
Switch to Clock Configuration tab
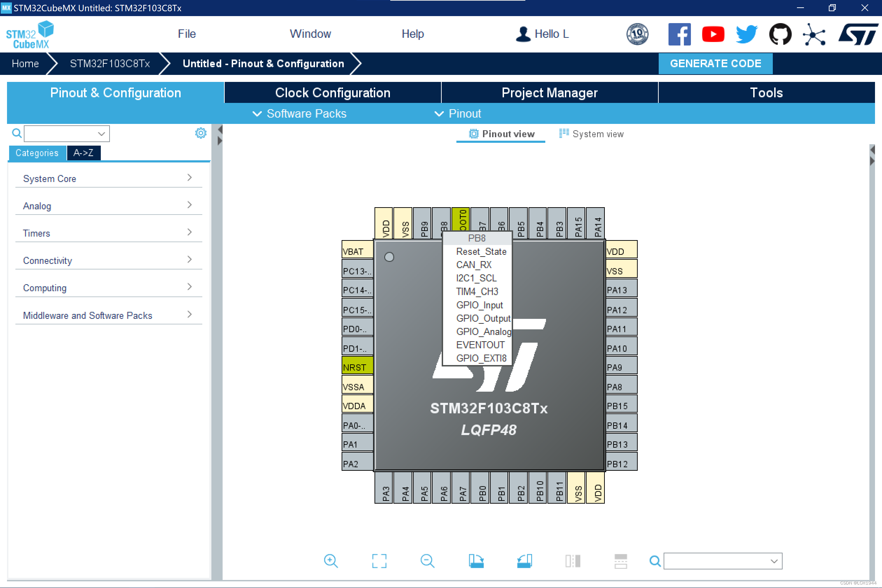[x=332, y=93]
